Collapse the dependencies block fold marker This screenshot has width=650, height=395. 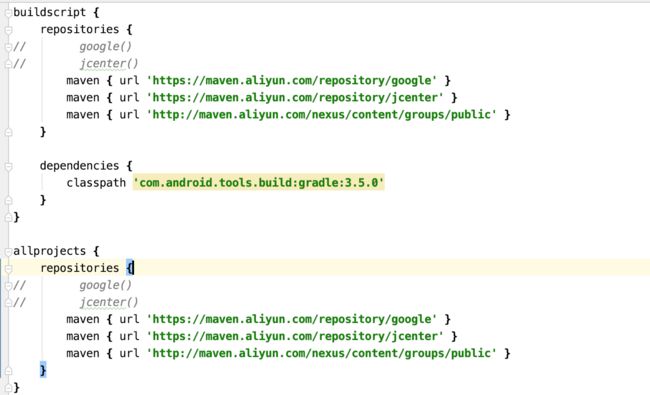(x=8, y=166)
